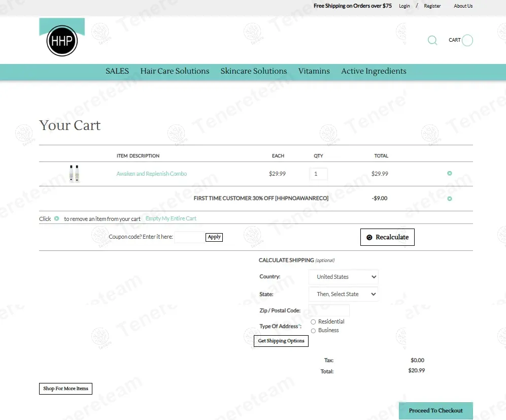
Task: Select Residential address type
Action: point(313,322)
